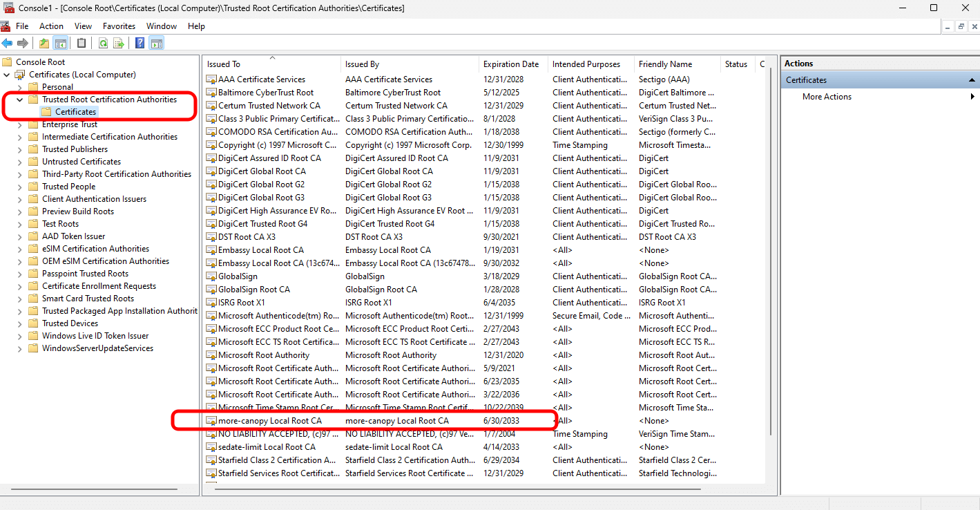Image resolution: width=980 pixels, height=510 pixels.
Task: Collapse the Certificates section in Actions pane
Action: pyautogui.click(x=972, y=80)
